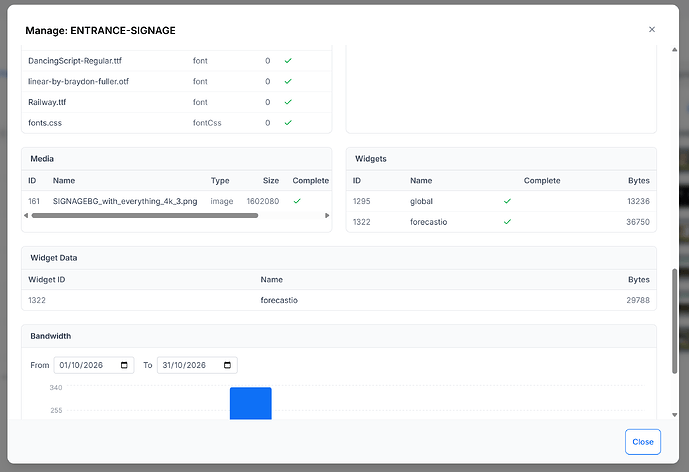Click the Media table right scroll arrow

(x=327, y=215)
